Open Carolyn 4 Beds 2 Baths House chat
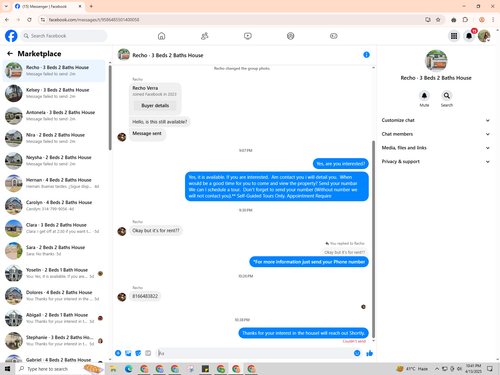The image size is (500, 375). click(54, 206)
